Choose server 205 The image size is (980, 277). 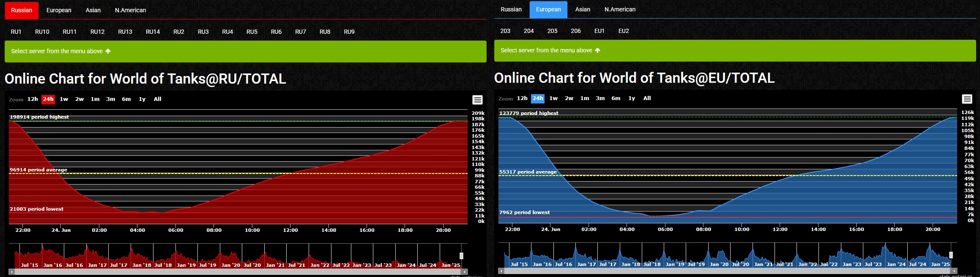point(552,31)
